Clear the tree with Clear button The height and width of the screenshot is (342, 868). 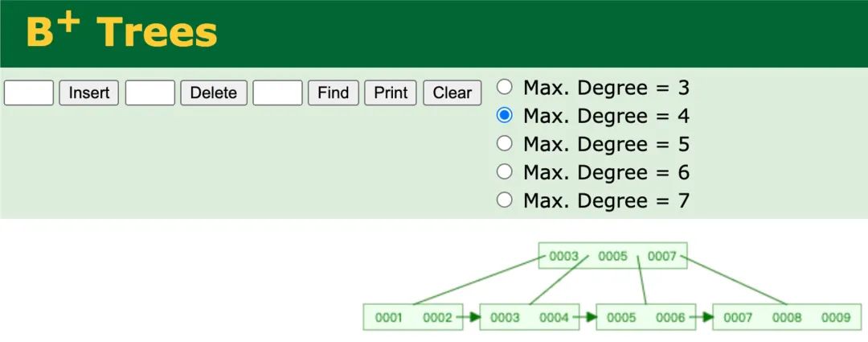coord(452,93)
